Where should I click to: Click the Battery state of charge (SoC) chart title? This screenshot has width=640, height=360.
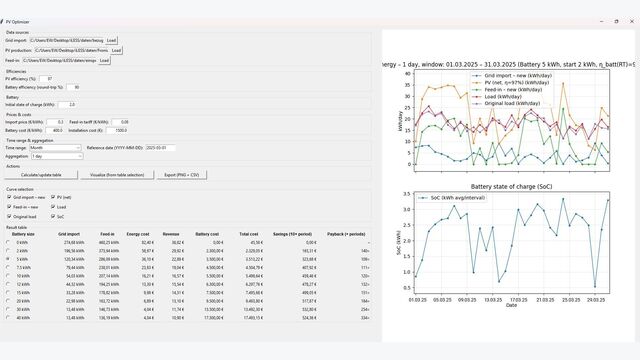tap(511, 187)
